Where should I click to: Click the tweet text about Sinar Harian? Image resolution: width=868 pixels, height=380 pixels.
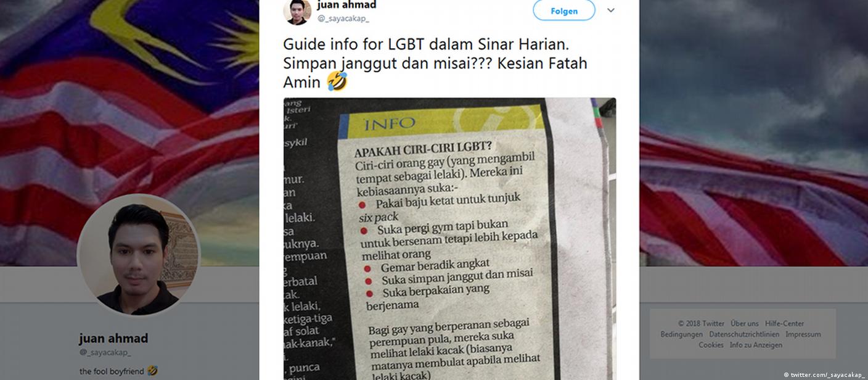(435, 63)
